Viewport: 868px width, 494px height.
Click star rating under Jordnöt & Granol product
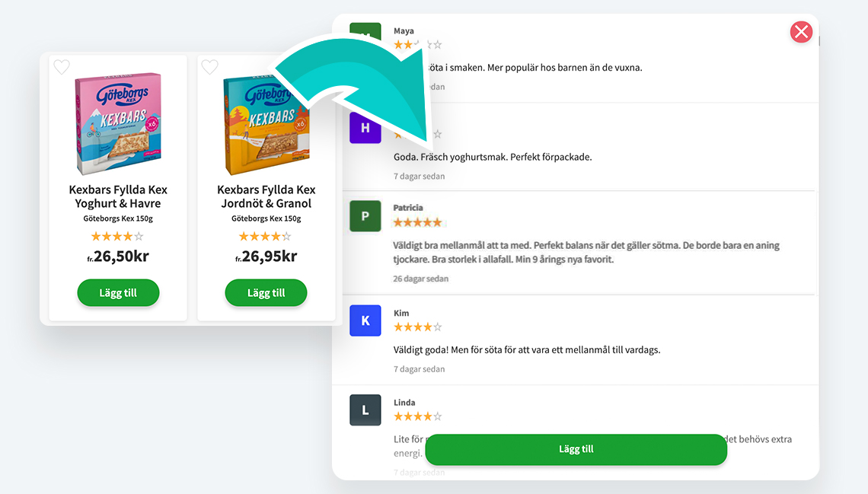265,236
